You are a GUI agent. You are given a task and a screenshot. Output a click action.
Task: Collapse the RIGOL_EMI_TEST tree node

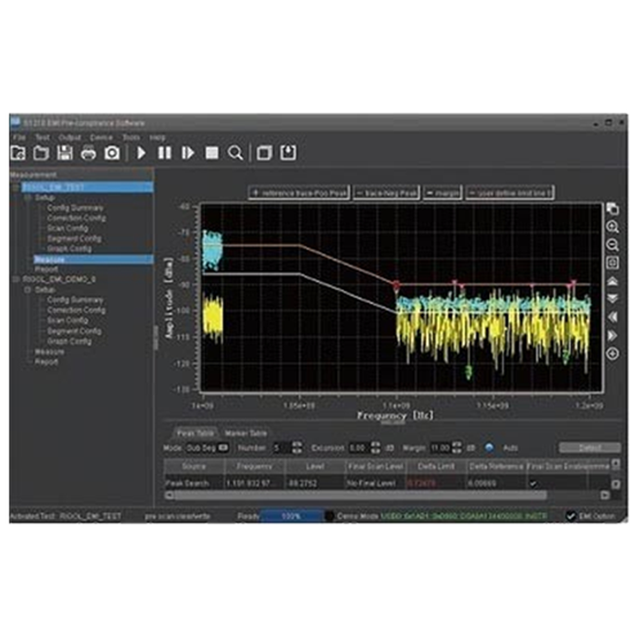[16, 187]
